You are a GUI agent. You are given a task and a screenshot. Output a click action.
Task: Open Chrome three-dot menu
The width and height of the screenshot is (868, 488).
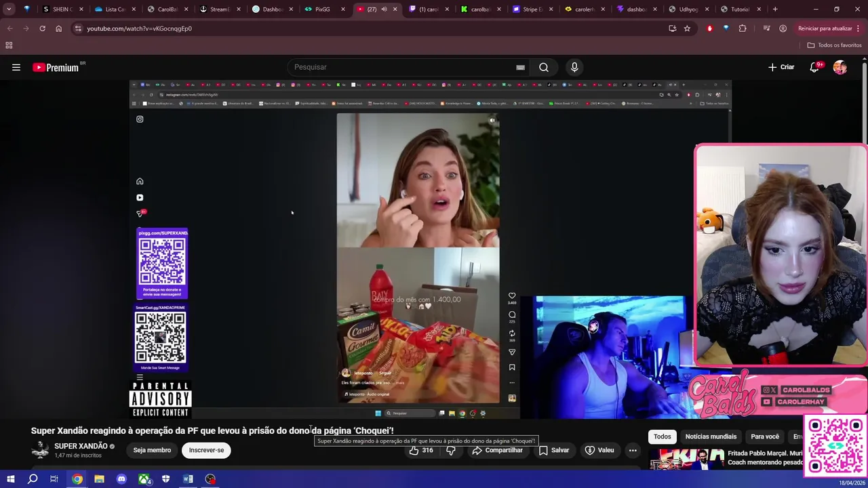(858, 28)
